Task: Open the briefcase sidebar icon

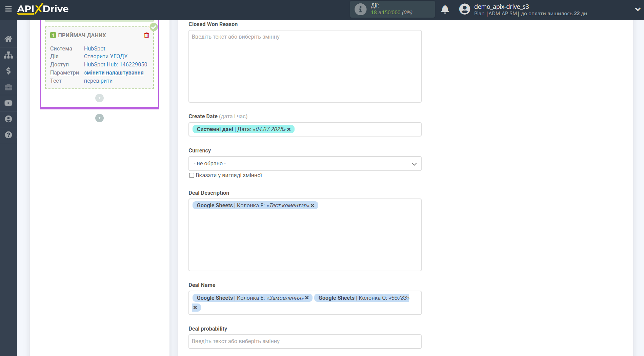Action: click(8, 87)
